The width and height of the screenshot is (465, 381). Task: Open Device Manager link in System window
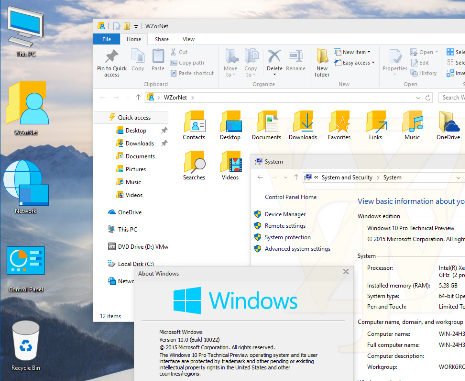point(285,214)
